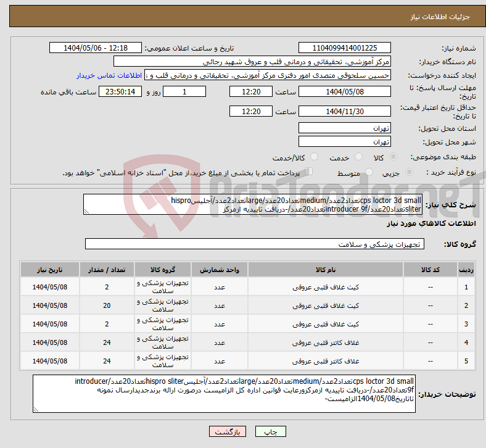
Task: Click the request creator name field
Action: [x=268, y=75]
